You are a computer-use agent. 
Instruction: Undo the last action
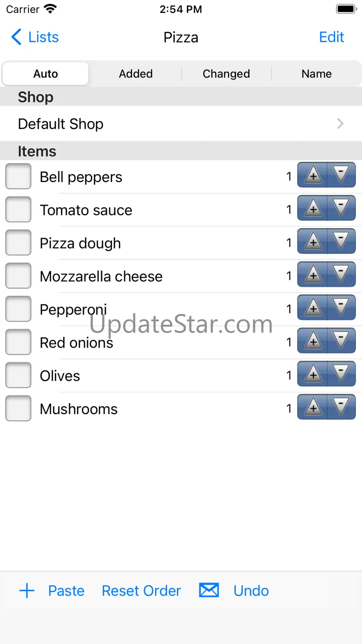click(251, 591)
